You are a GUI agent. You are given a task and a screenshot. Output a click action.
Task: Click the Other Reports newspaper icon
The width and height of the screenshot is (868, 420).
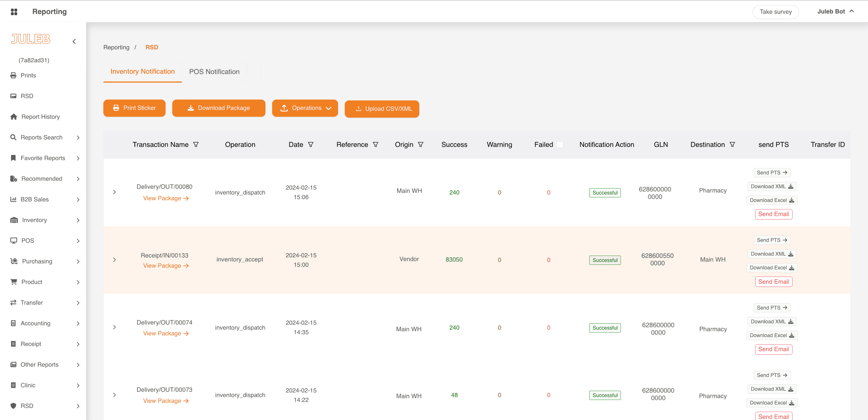(13, 364)
